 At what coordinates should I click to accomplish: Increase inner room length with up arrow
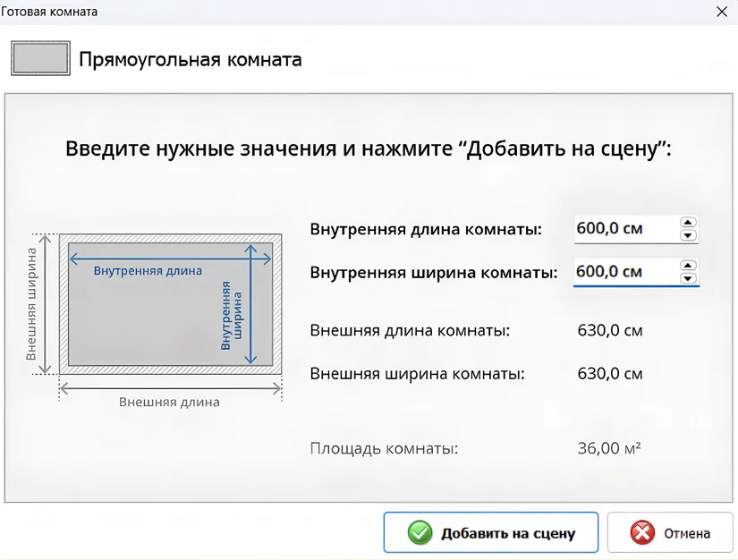(x=688, y=222)
